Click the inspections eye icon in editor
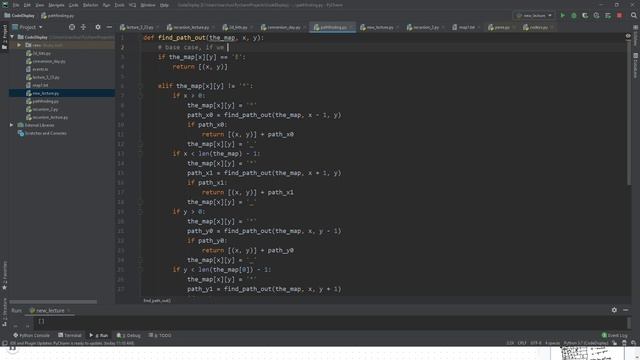Image resolution: width=640 pixels, height=360 pixels. [628, 36]
